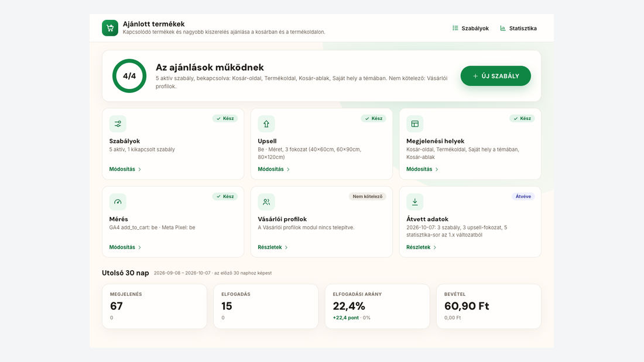Click the ÚJ SZABÁLY button

click(x=496, y=76)
